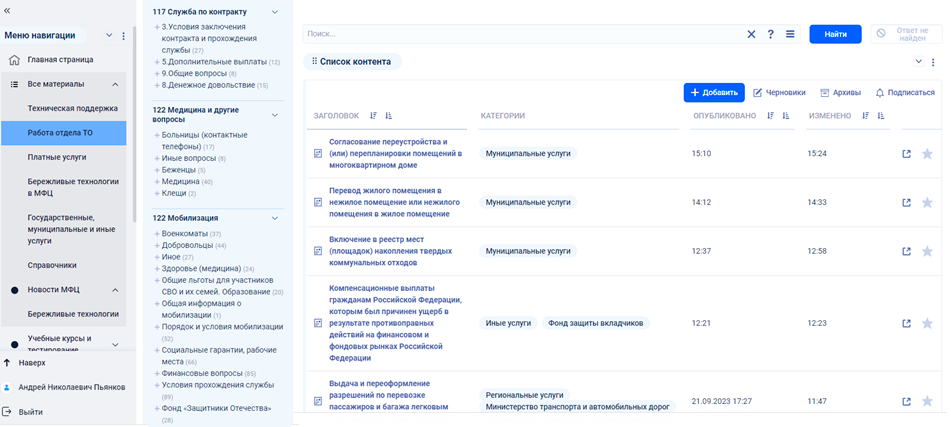Sort Изменено column descending
The width and height of the screenshot is (951, 427).
point(865,115)
